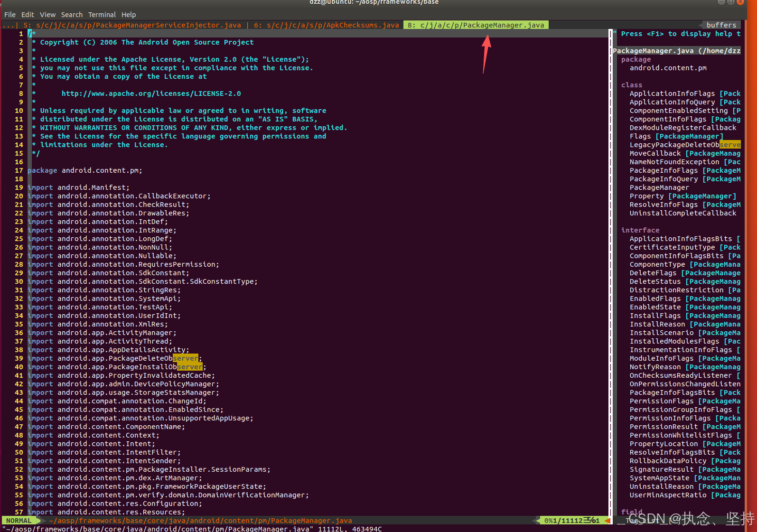Jump to LegacyPackageDeleteObserver class tag
The width and height of the screenshot is (757, 532).
pyautogui.click(x=685, y=145)
